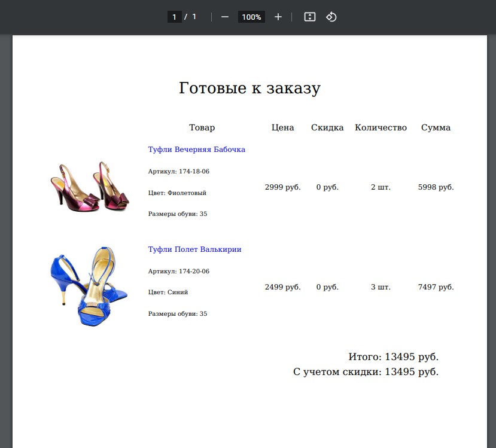The image size is (496, 448).
Task: Select the current page number field
Action: coord(174,17)
